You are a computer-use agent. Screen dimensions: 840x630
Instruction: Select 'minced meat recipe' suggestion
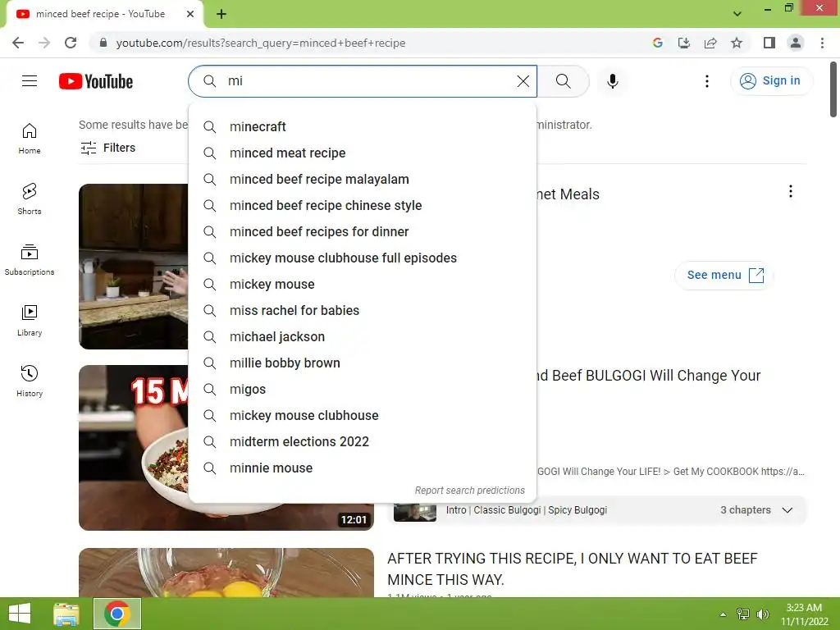point(362,153)
